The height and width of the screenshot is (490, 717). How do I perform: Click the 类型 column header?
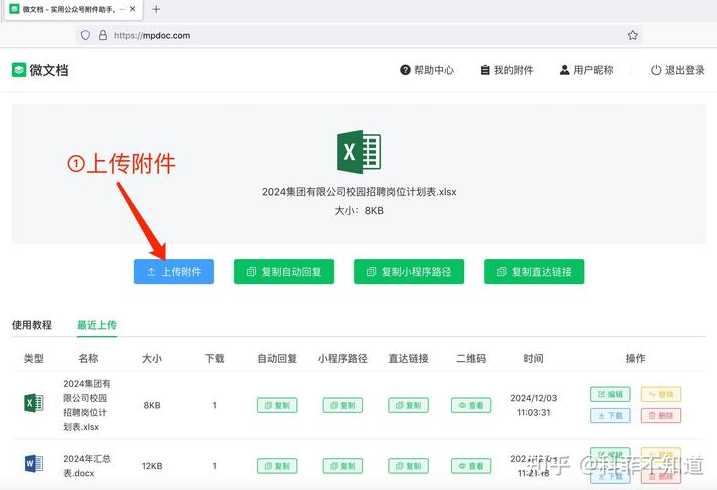click(x=34, y=358)
